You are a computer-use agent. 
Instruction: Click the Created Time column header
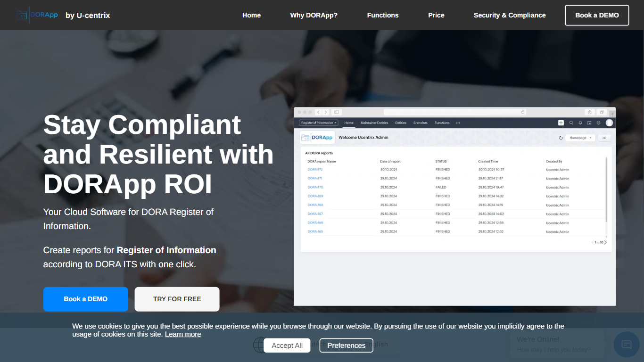pos(488,162)
